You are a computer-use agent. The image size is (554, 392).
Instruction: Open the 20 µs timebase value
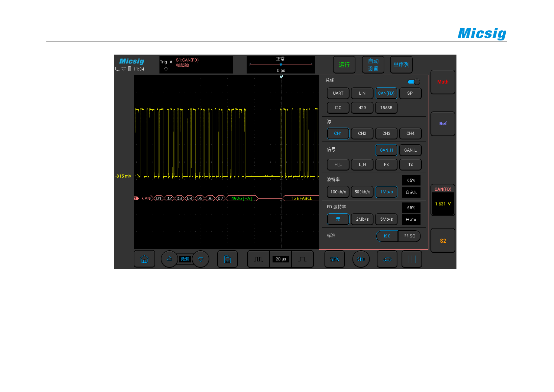click(281, 259)
